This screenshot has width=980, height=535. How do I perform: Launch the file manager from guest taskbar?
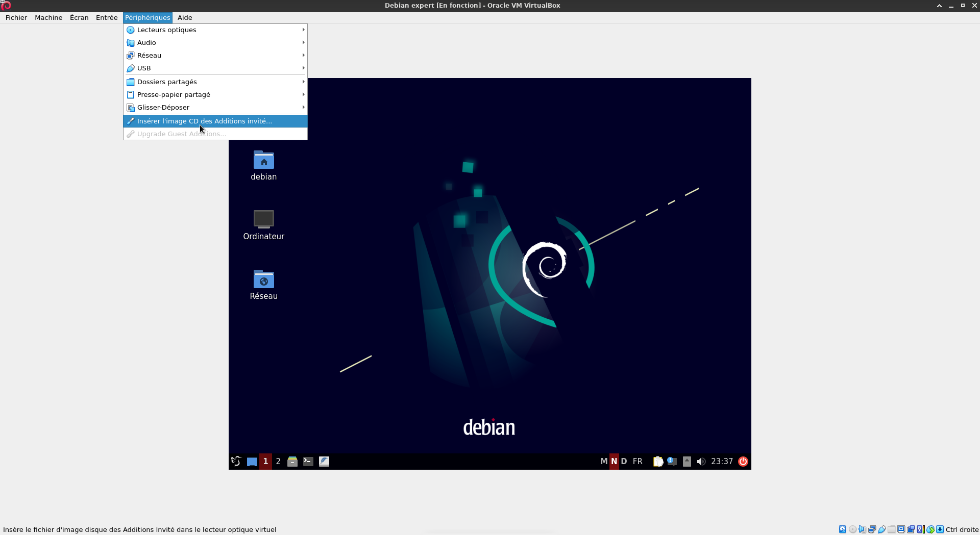tap(292, 462)
